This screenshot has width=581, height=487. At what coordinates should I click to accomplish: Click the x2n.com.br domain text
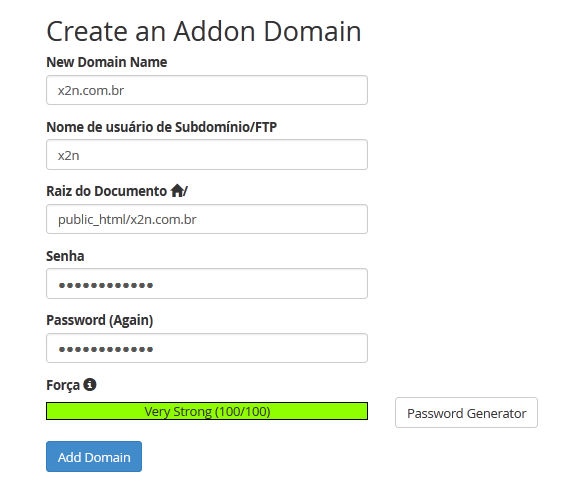[91, 90]
